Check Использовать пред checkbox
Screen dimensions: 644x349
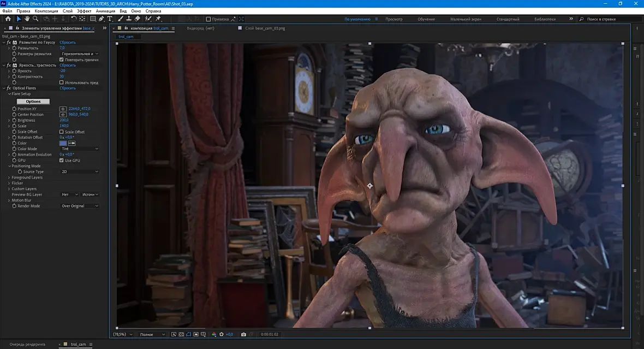(62, 82)
